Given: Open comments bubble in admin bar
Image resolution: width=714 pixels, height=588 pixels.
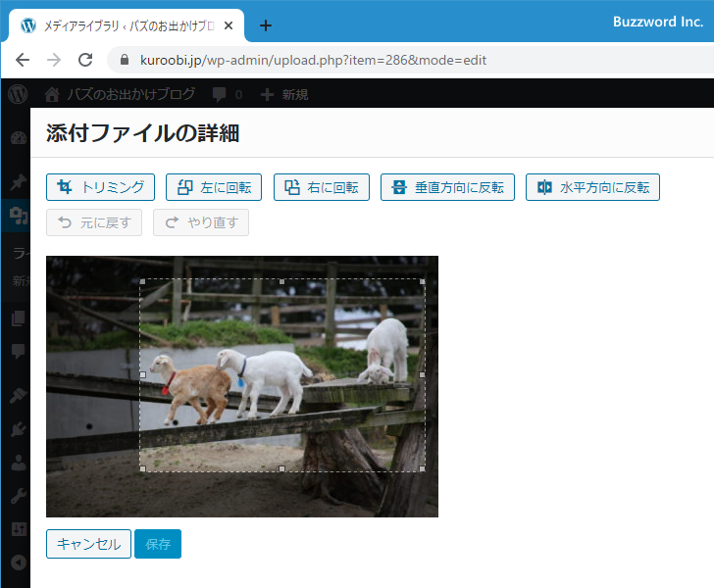Looking at the screenshot, I should [x=227, y=94].
